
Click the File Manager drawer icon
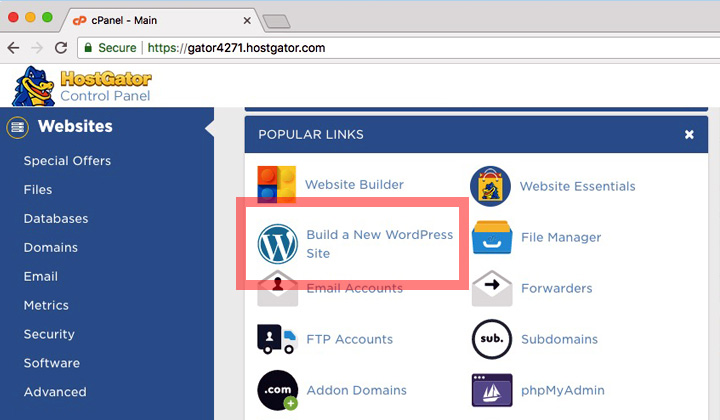pos(492,237)
